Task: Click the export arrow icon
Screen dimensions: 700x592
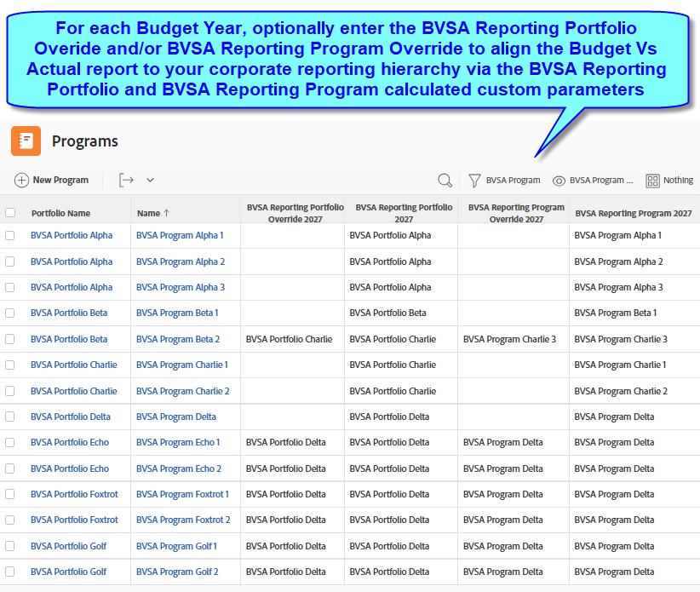Action: point(126,181)
